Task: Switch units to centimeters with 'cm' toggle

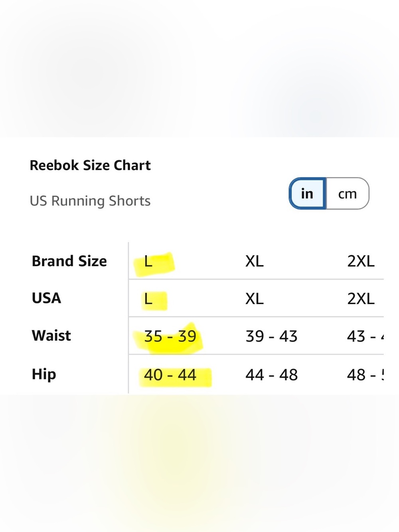Action: point(348,194)
